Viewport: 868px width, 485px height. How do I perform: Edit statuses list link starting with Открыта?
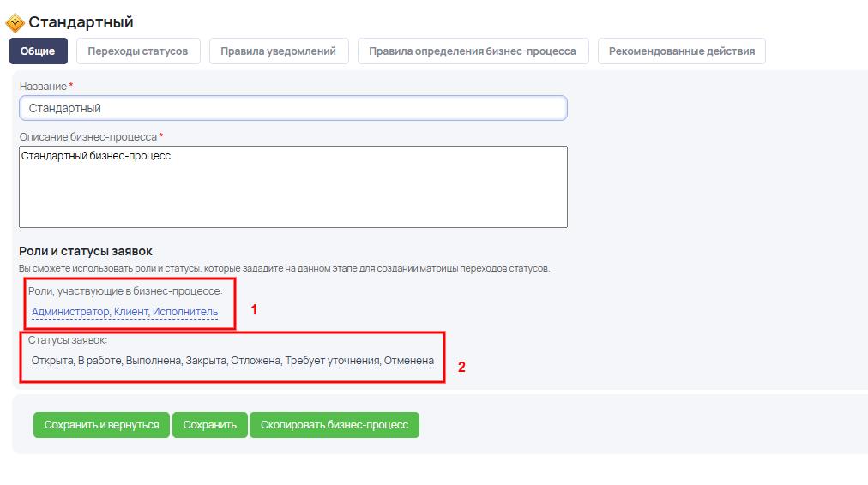232,361
